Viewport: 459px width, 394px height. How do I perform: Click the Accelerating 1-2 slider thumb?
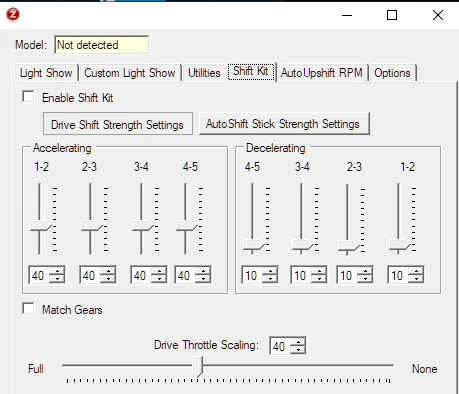40,226
